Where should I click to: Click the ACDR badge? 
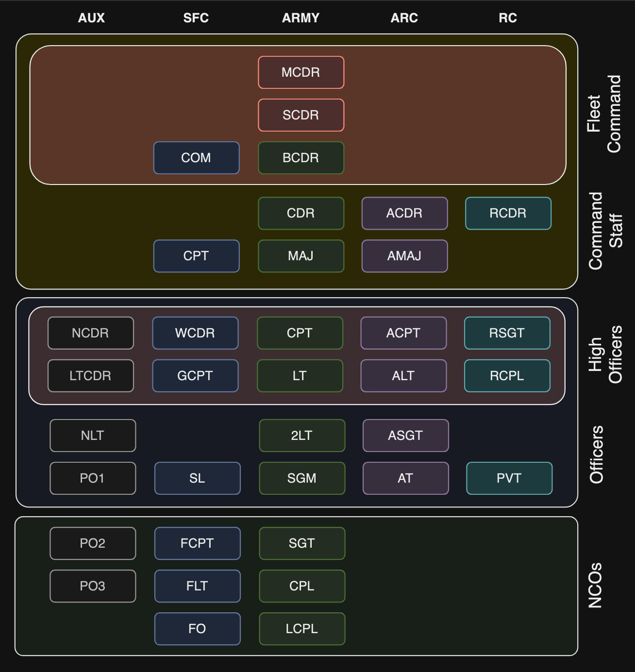(404, 213)
